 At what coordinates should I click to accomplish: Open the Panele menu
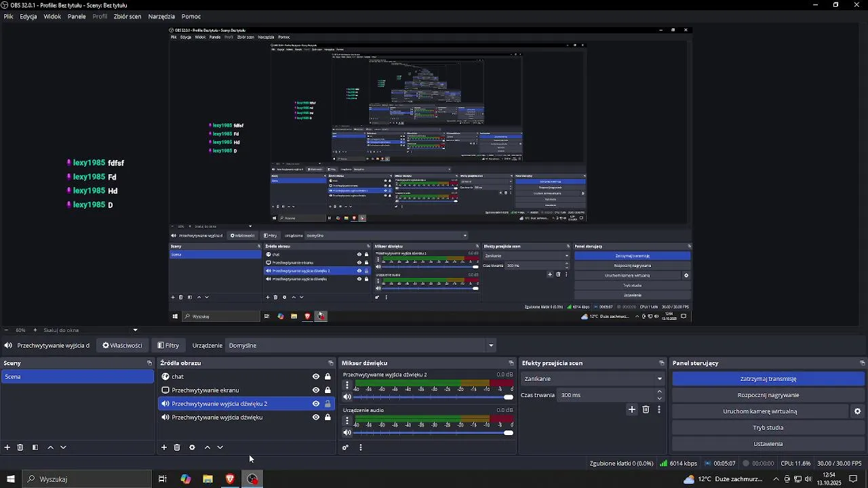click(77, 16)
